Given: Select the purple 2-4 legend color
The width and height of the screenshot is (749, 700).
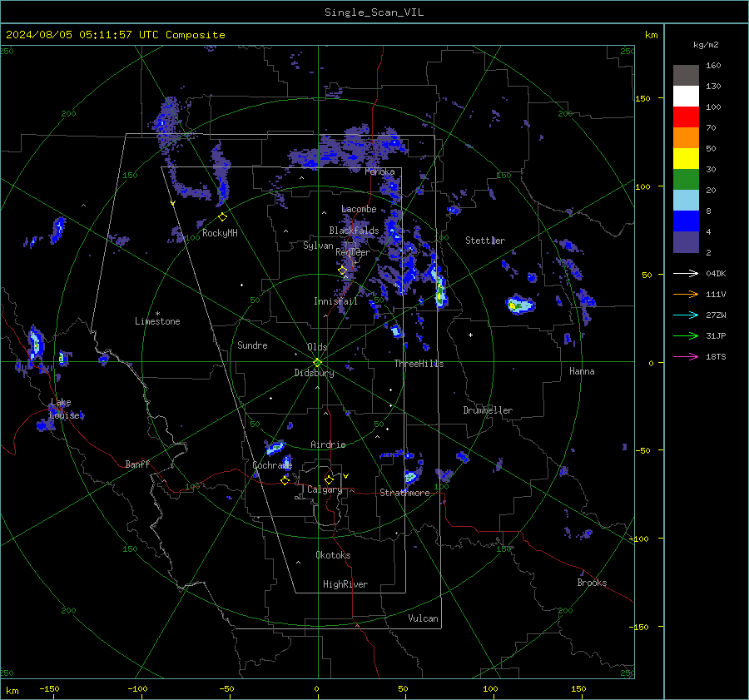Looking at the screenshot, I should click(686, 242).
